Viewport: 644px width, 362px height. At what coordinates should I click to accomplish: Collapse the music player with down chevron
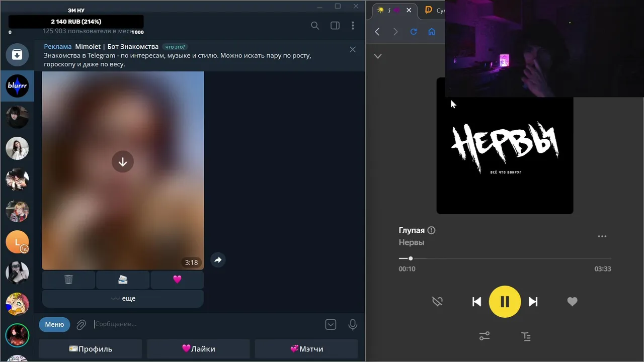pyautogui.click(x=378, y=56)
